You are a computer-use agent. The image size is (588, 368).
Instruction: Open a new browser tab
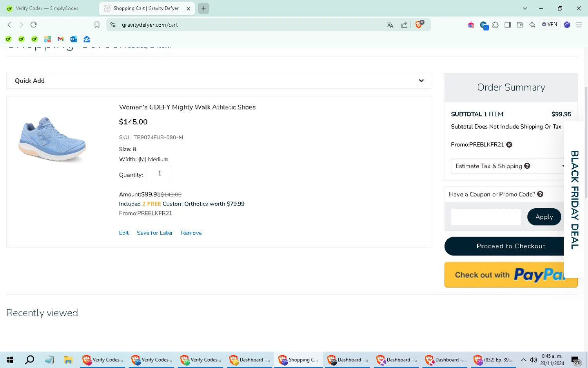click(x=203, y=8)
